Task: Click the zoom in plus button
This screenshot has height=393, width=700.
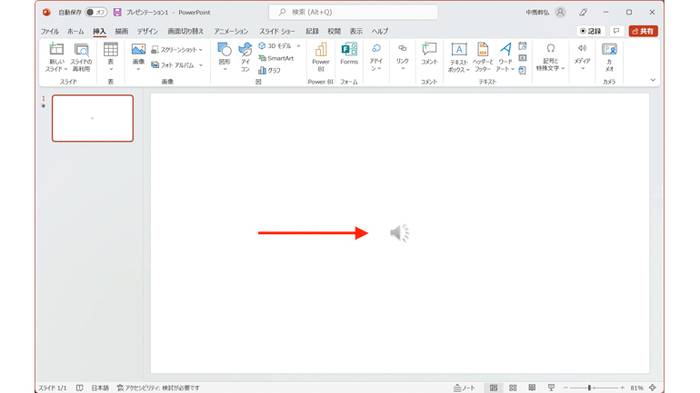Action: pos(622,388)
